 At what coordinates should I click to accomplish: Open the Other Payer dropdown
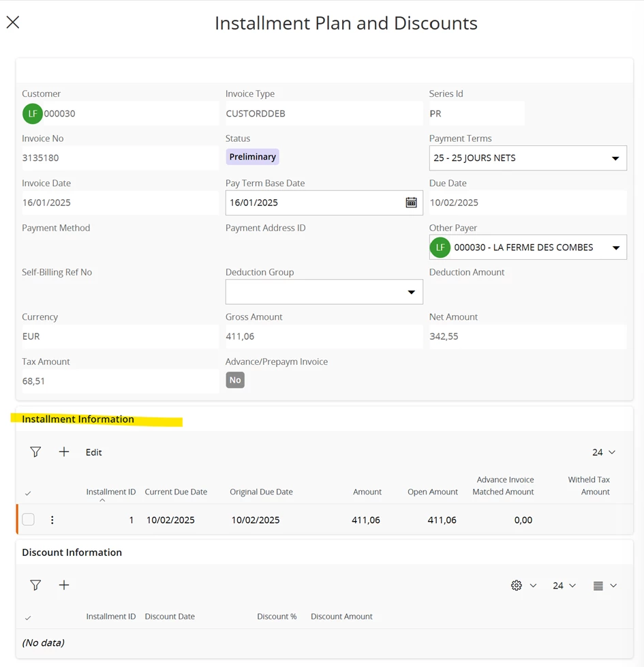tap(616, 248)
